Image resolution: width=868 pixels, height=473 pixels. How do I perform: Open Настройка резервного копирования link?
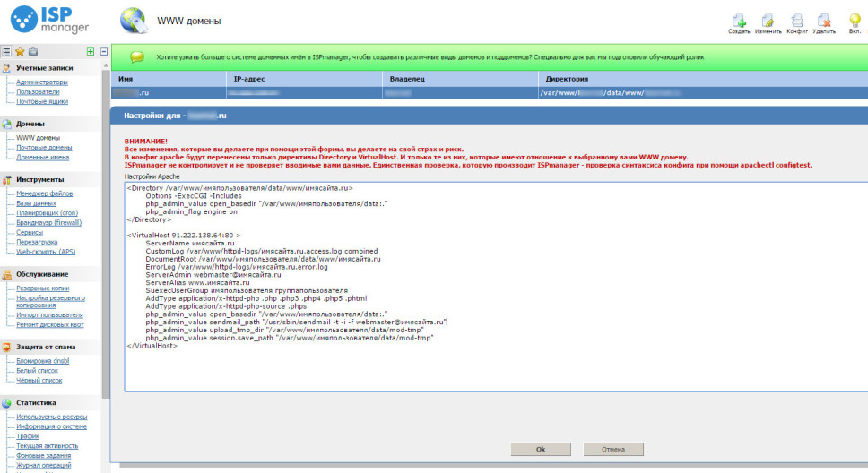point(50,302)
